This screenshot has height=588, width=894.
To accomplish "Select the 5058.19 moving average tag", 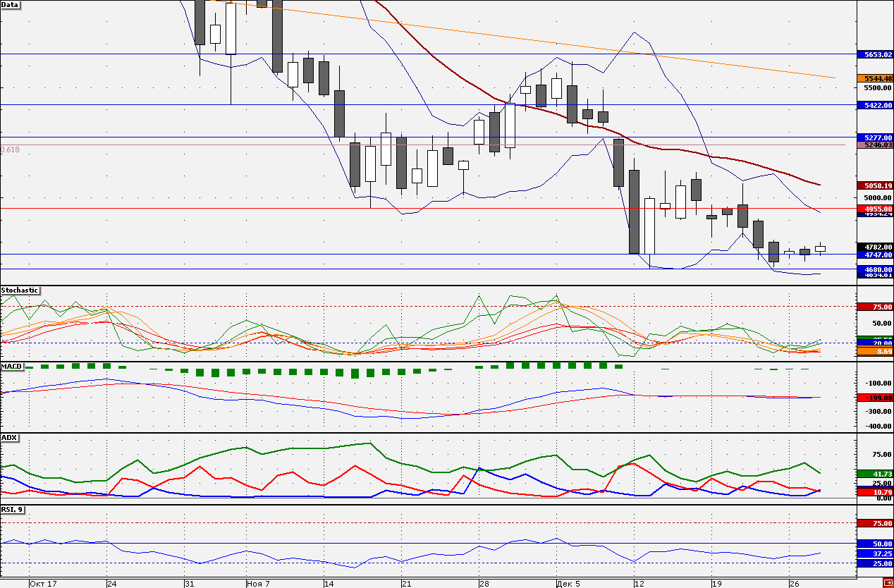I will 875,185.
